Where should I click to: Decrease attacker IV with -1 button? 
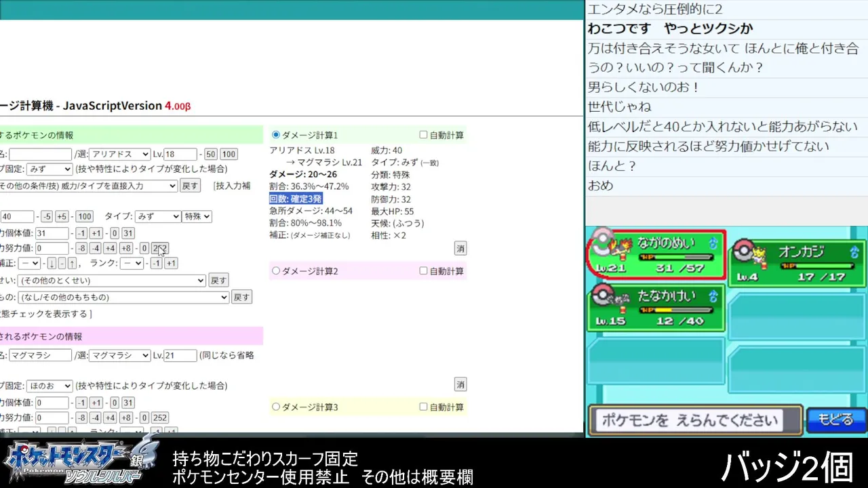click(80, 233)
